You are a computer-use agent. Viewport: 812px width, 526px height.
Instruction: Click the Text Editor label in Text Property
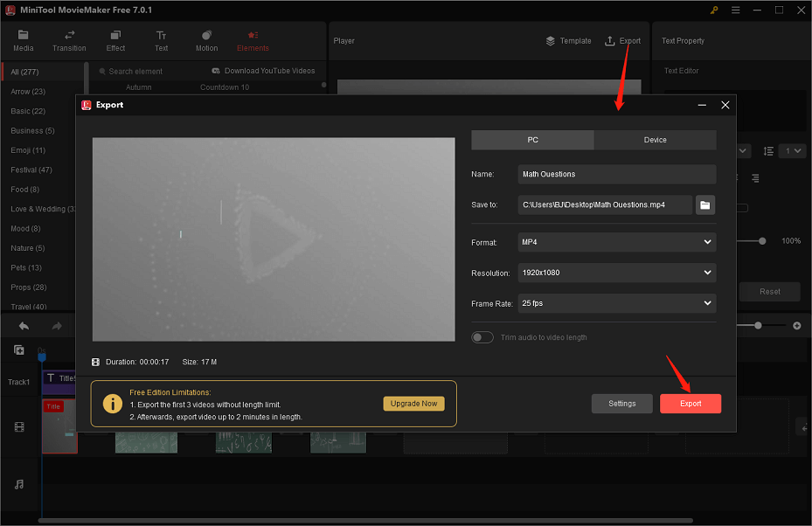[x=682, y=71]
